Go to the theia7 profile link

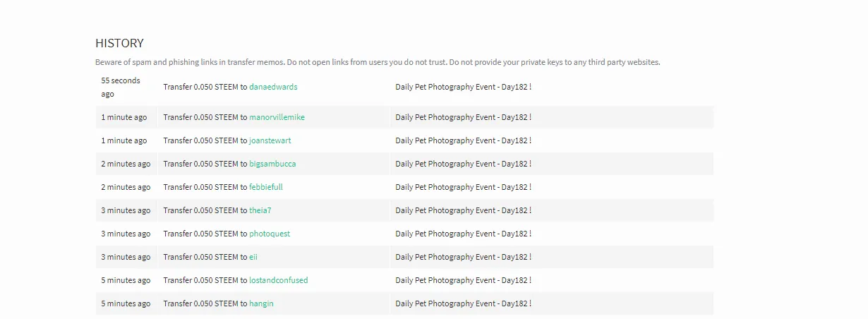260,210
